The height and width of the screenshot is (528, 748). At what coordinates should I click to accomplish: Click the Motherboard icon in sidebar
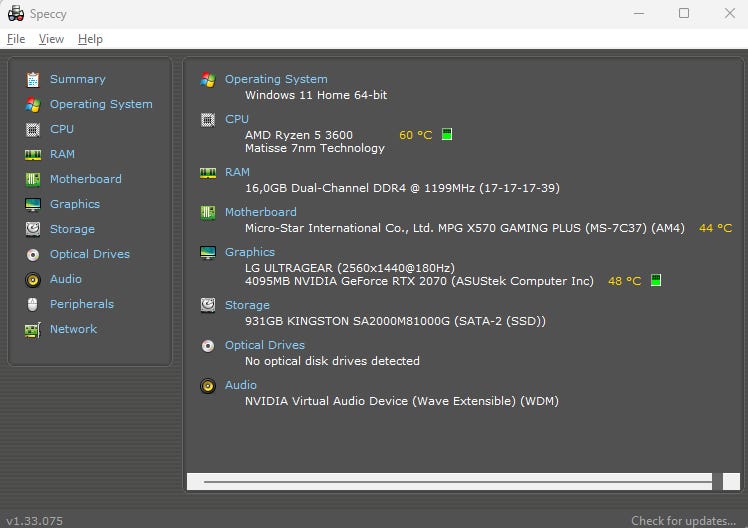(x=33, y=179)
